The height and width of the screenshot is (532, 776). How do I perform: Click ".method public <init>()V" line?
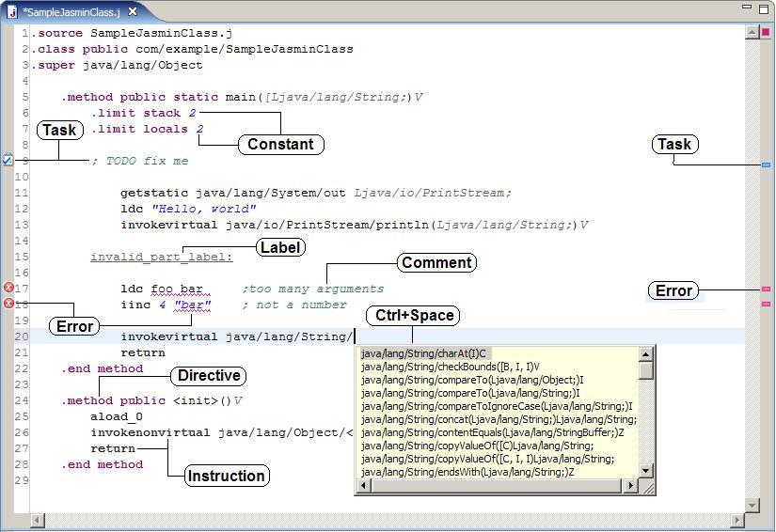tap(151, 400)
